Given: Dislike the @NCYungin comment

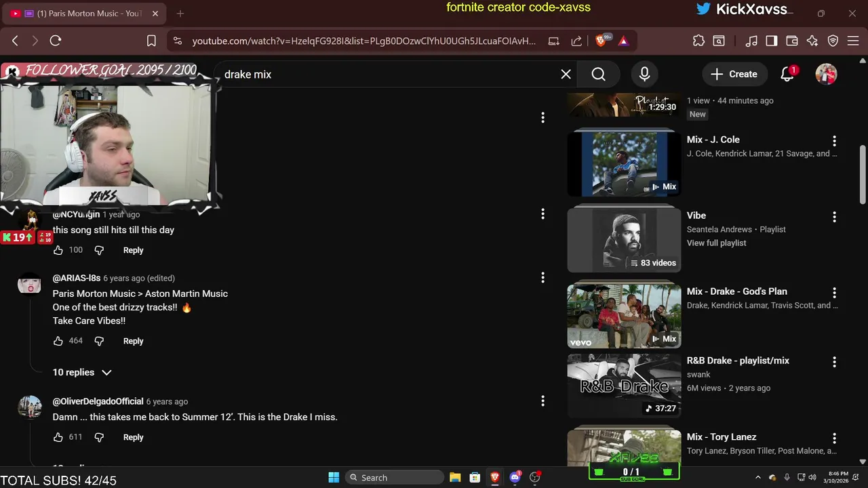Looking at the screenshot, I should coord(99,250).
